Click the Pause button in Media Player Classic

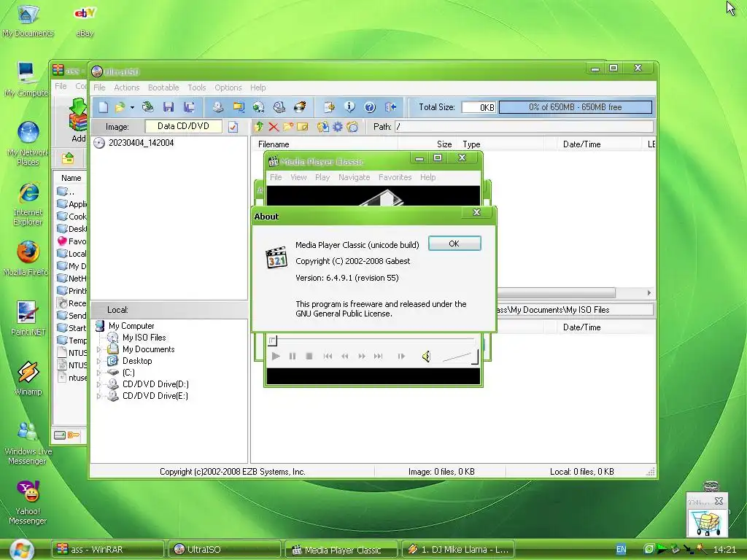click(293, 356)
